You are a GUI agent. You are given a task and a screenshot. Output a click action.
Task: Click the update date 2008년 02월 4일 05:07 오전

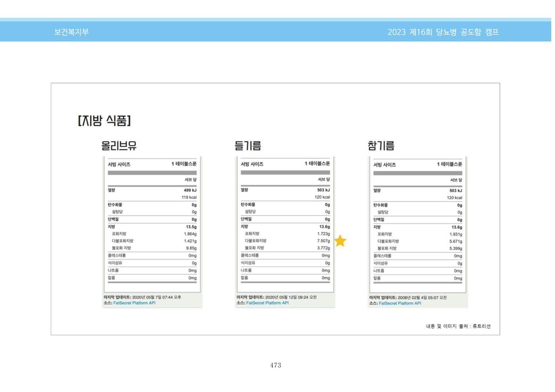[x=422, y=297]
